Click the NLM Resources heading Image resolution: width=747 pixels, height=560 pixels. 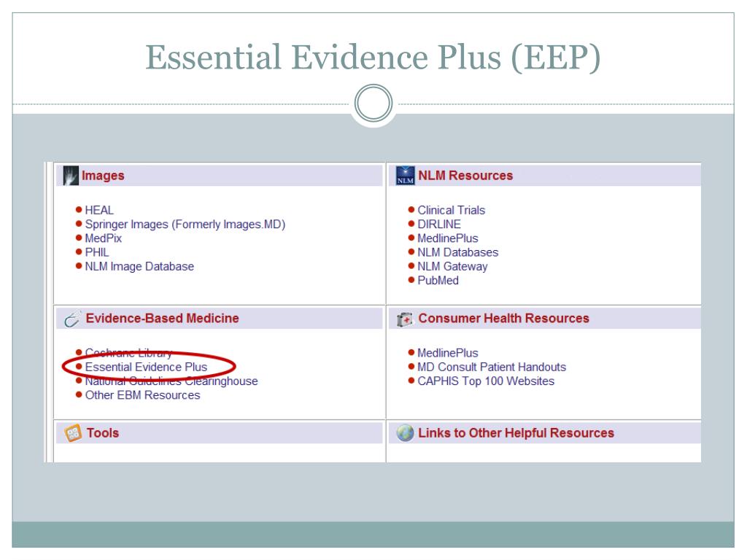tap(465, 176)
